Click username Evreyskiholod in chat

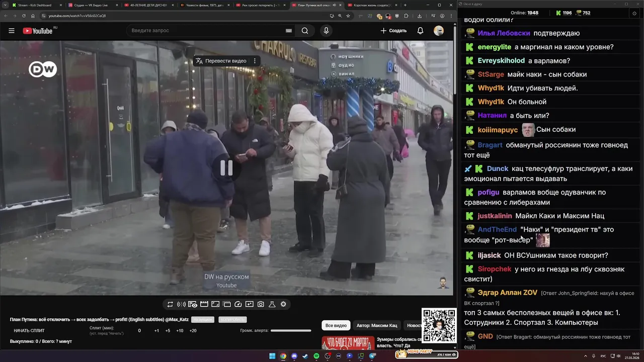[501, 61]
